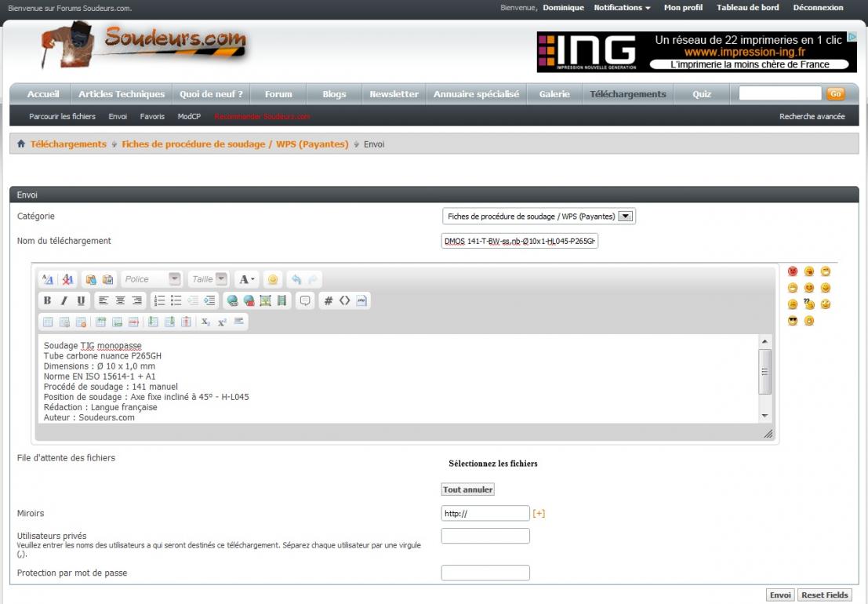Go to Articles Techniques tab

[122, 94]
